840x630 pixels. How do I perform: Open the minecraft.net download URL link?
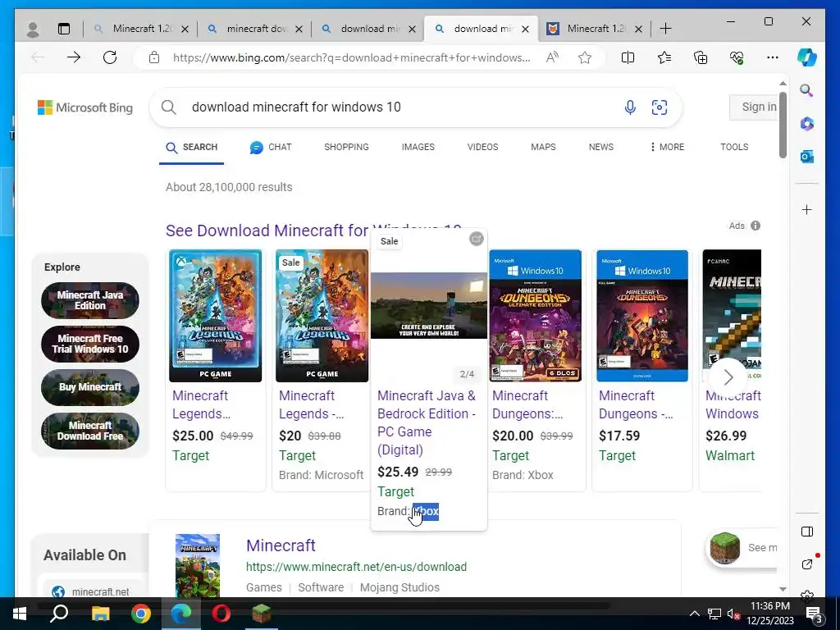[356, 567]
